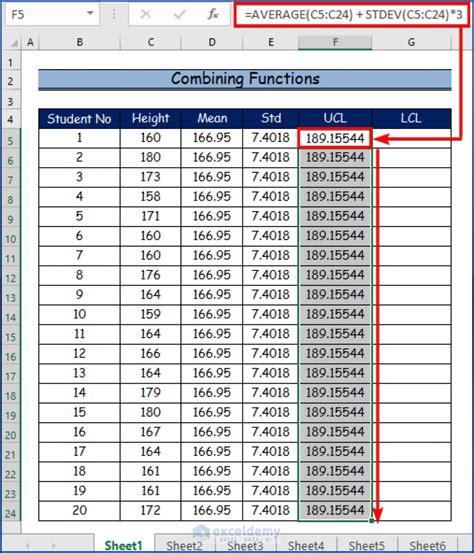
Task: Click the empty LCL cell G5
Action: [x=411, y=138]
